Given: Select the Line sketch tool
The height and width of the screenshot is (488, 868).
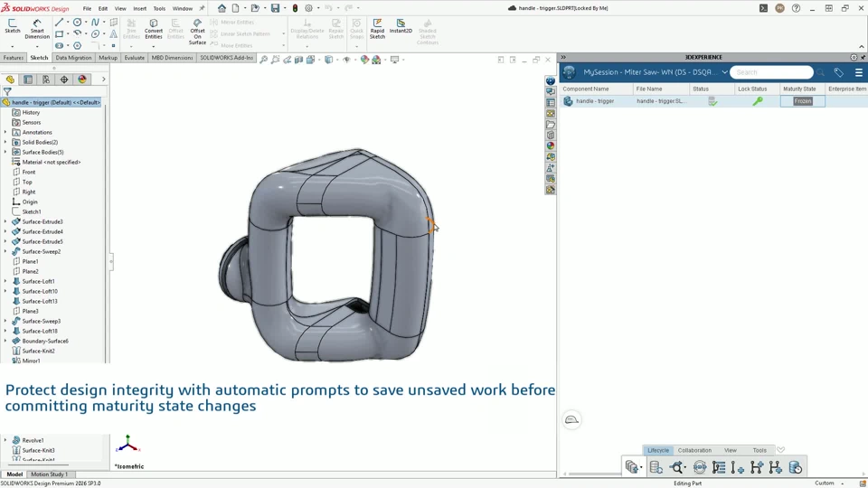Looking at the screenshot, I should point(60,22).
